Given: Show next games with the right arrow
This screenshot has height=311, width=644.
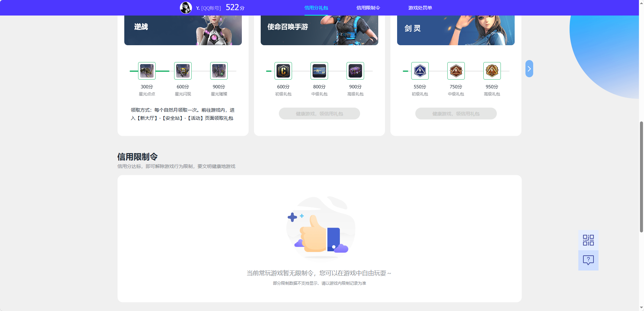Looking at the screenshot, I should [529, 69].
